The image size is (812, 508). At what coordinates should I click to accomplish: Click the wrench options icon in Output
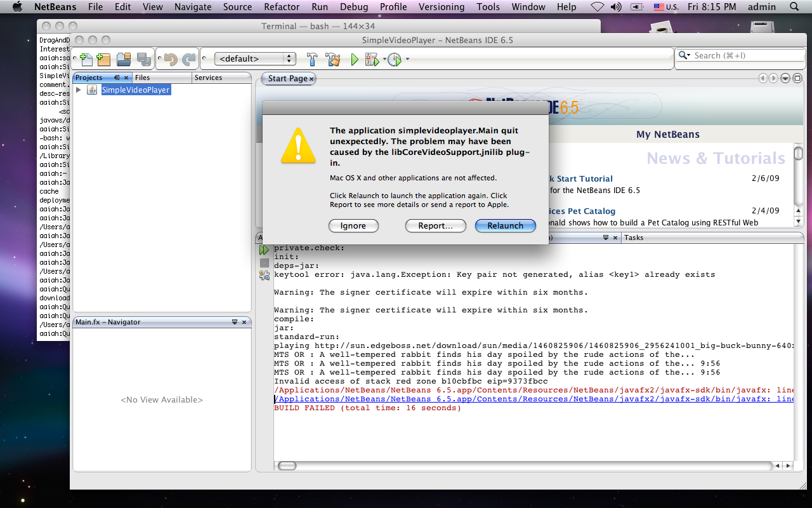pyautogui.click(x=265, y=275)
